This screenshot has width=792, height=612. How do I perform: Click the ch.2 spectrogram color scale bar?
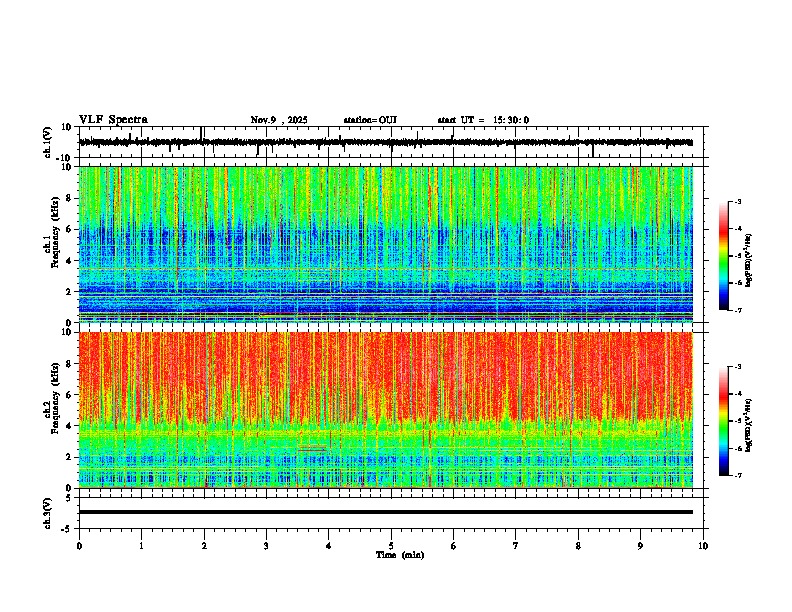tap(723, 421)
